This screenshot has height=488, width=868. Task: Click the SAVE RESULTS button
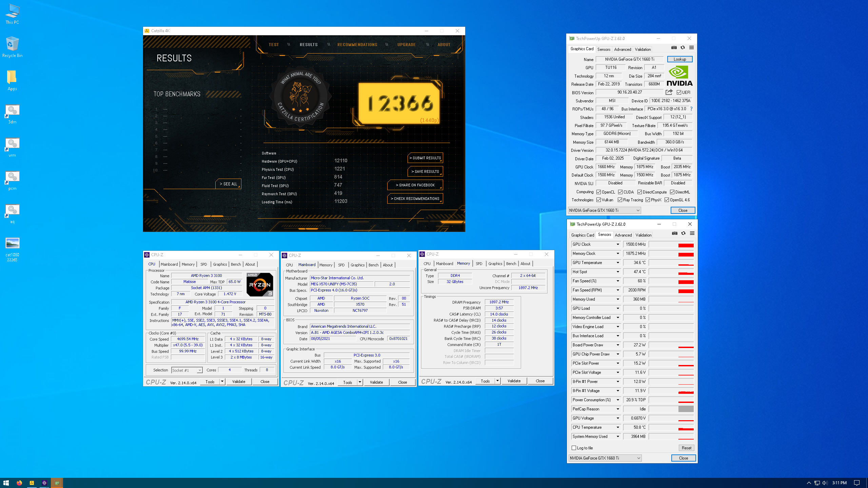(425, 171)
